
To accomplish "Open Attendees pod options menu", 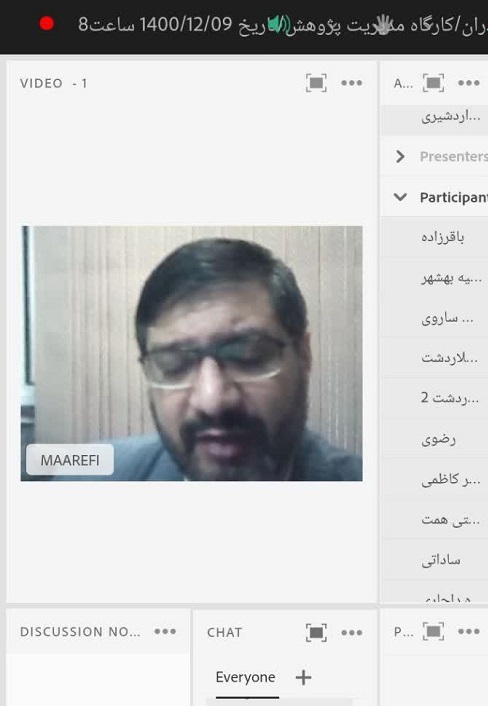I will coord(469,83).
